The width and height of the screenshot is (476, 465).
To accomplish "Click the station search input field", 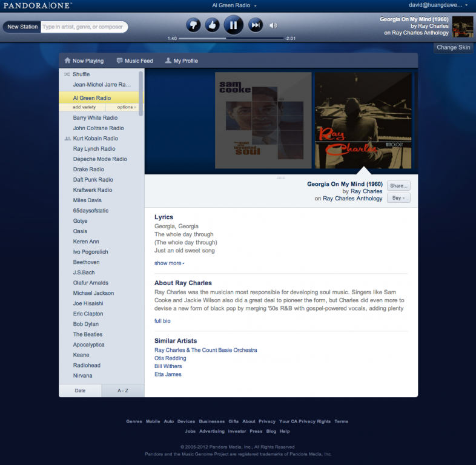I will tap(84, 27).
